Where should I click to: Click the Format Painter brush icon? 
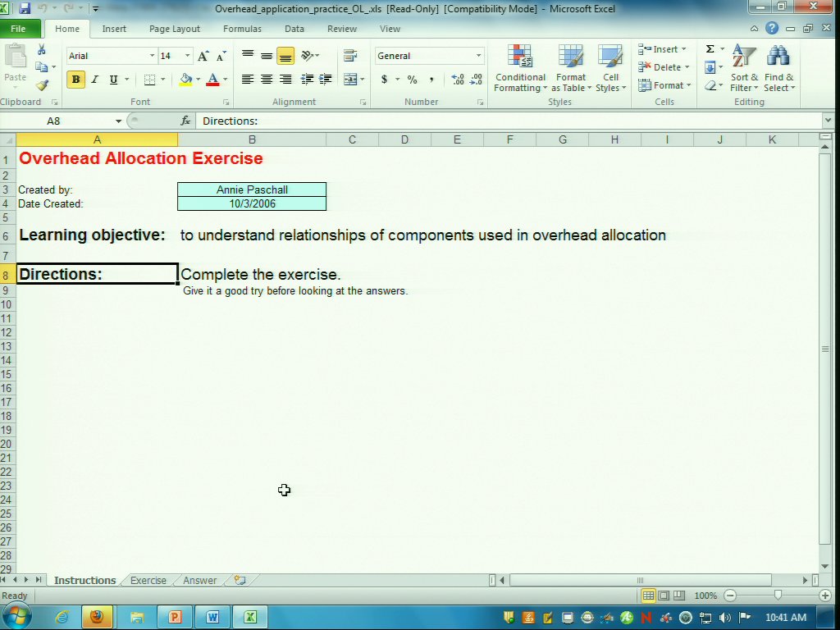[41, 84]
